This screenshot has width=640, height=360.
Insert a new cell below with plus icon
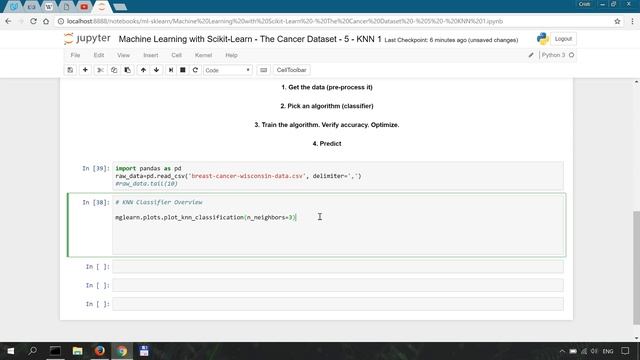click(85, 70)
